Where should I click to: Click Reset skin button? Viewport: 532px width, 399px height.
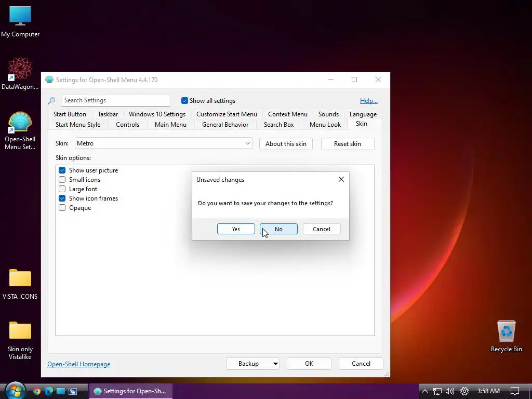(348, 143)
